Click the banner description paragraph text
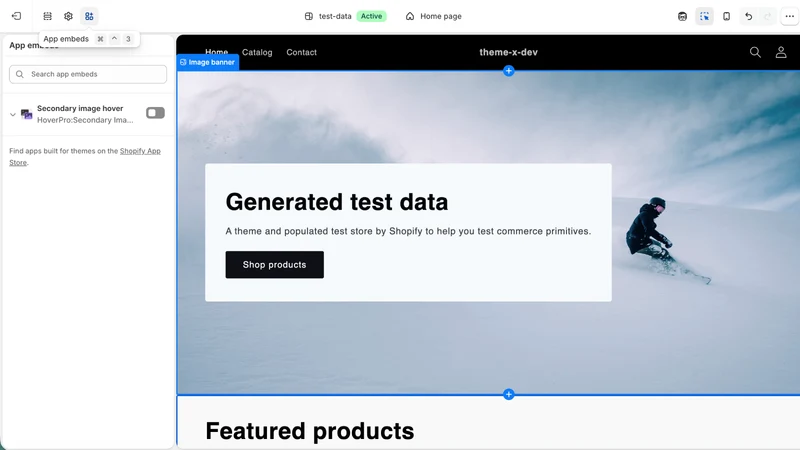This screenshot has height=450, width=800. (408, 231)
